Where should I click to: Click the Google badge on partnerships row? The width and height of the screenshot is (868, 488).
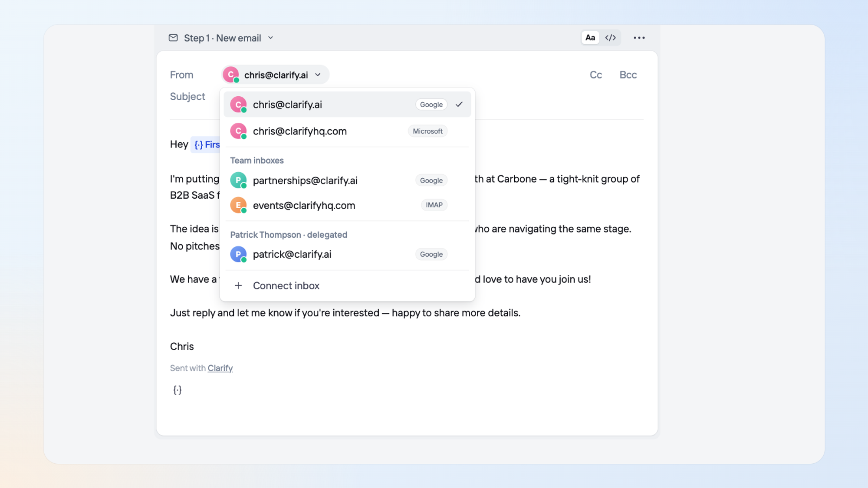coord(431,180)
